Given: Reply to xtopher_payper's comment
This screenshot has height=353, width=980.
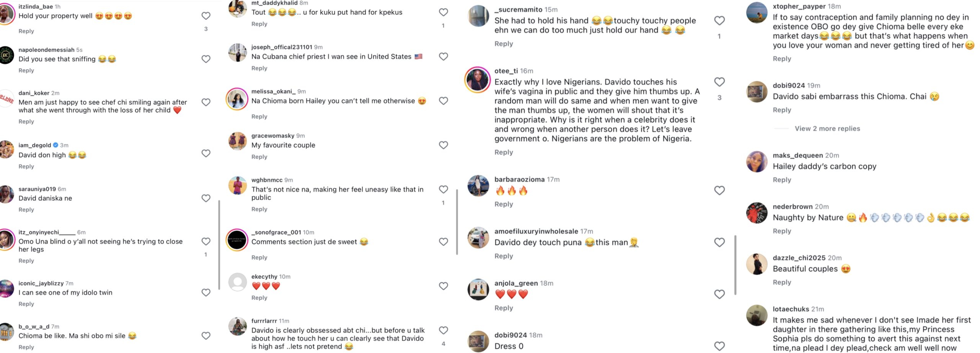Looking at the screenshot, I should pyautogui.click(x=782, y=59).
